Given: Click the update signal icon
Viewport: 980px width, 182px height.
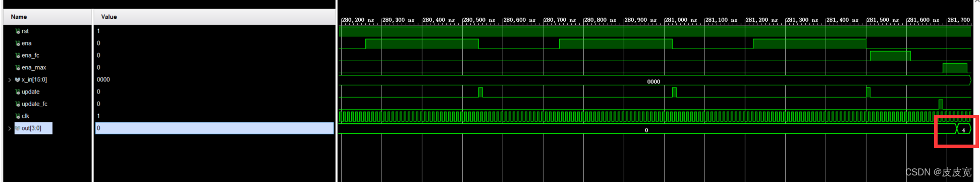Looking at the screenshot, I should (18, 92).
